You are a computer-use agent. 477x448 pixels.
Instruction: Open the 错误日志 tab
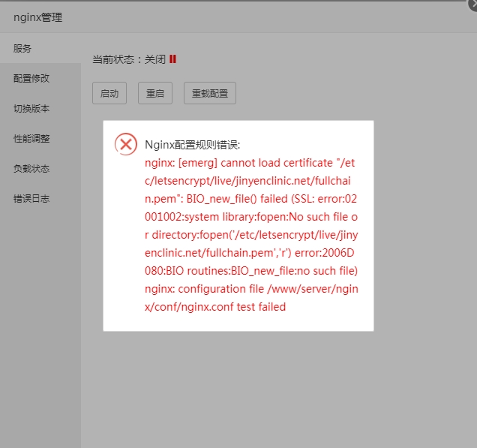click(40, 199)
